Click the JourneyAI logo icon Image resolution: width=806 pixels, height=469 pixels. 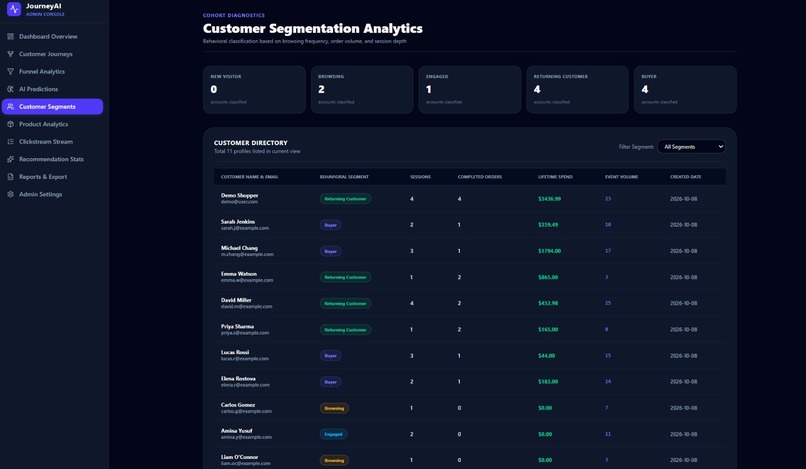[14, 9]
